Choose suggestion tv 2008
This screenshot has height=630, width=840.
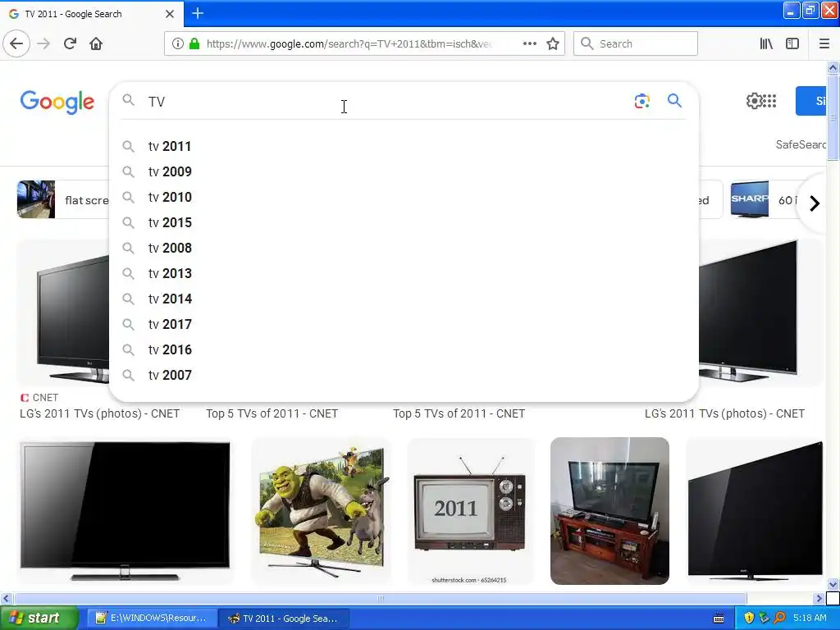click(404, 248)
